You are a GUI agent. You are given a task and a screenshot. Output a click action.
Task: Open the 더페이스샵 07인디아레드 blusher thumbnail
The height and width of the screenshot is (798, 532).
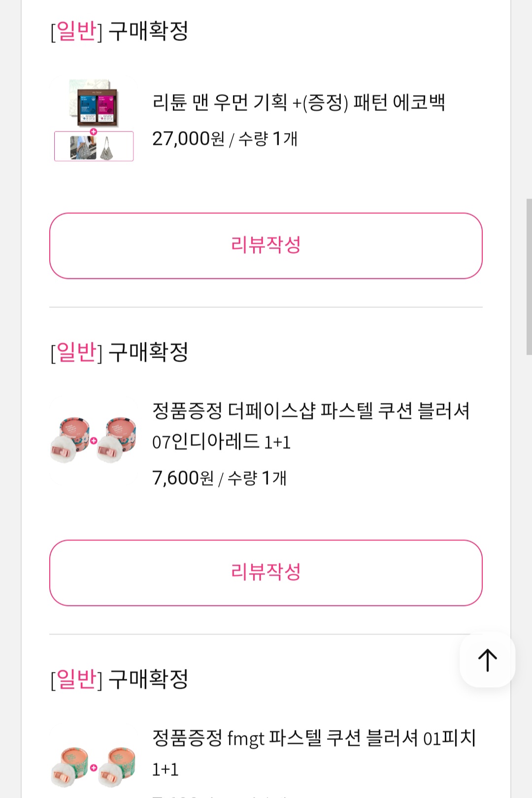pos(94,440)
